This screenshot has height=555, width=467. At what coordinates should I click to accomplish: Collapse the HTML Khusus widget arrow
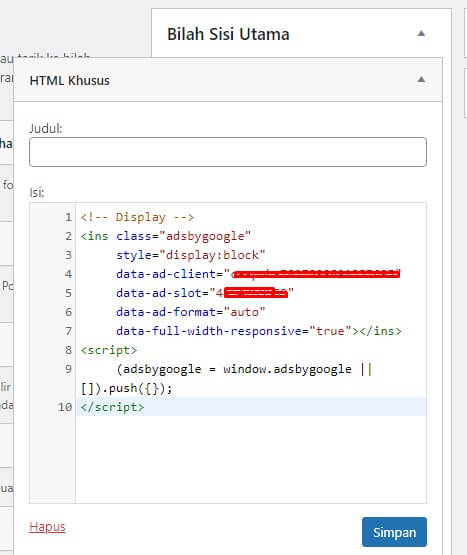coord(421,79)
